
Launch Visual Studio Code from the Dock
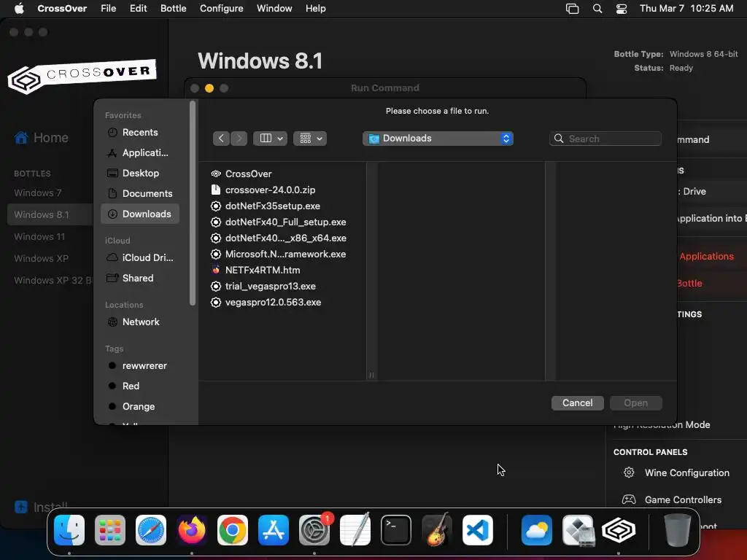point(477,530)
